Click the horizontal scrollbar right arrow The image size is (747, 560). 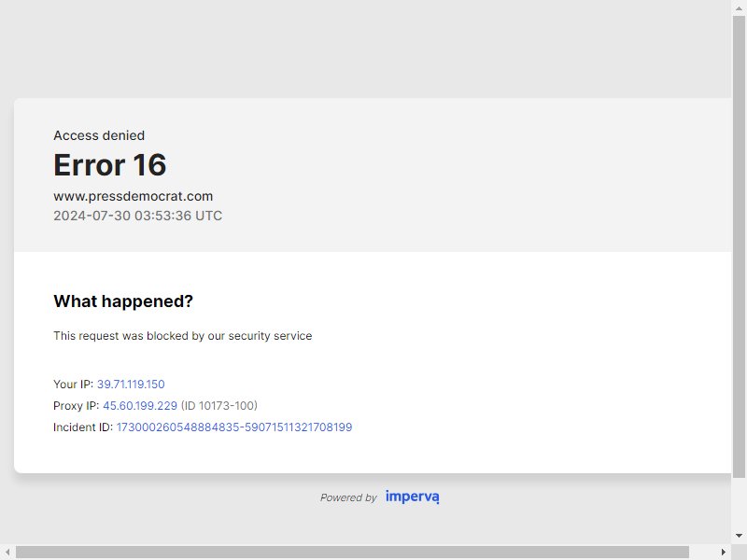click(x=723, y=552)
